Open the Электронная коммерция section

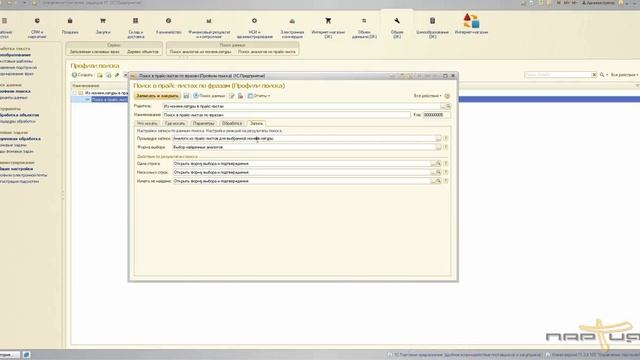point(292,27)
